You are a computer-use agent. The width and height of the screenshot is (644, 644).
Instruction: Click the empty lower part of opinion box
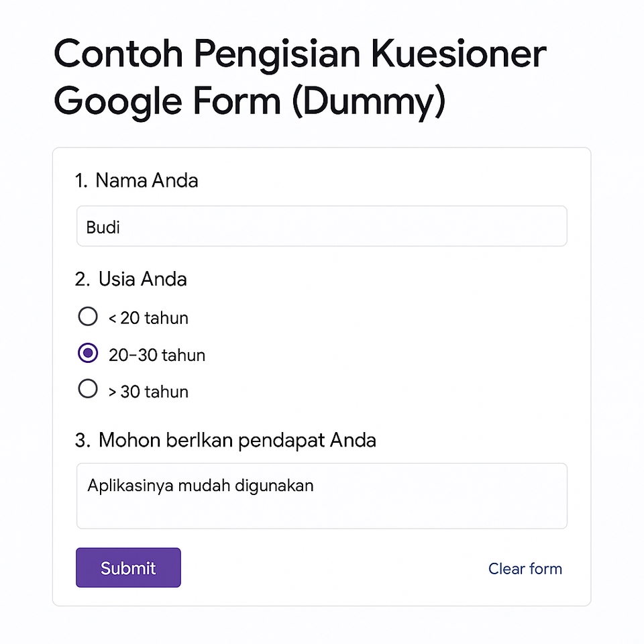click(322, 513)
